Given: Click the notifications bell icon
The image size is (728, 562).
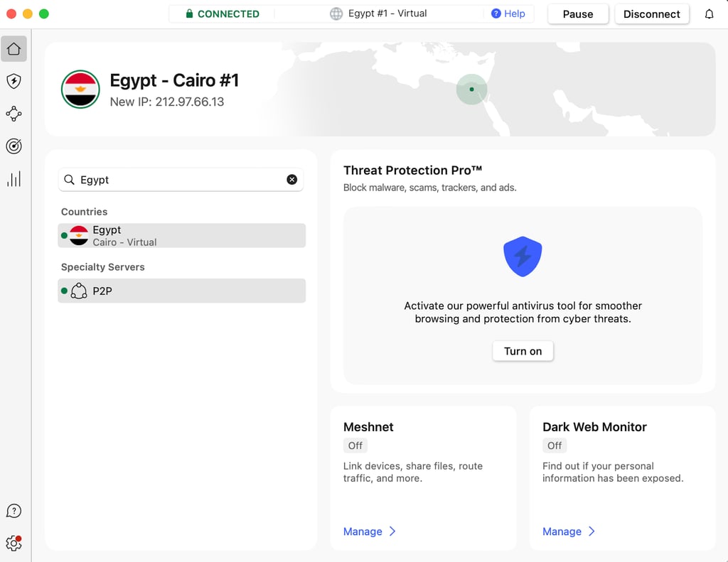Looking at the screenshot, I should (x=709, y=14).
